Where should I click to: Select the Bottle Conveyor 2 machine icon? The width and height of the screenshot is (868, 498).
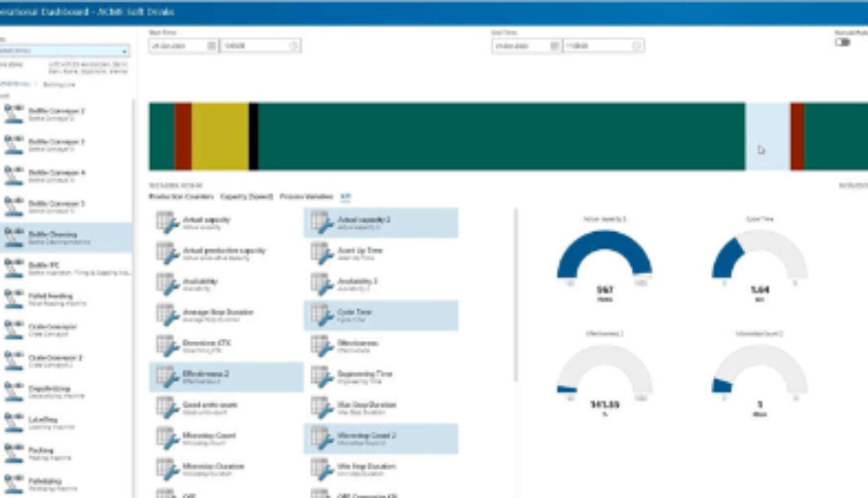tap(13, 114)
